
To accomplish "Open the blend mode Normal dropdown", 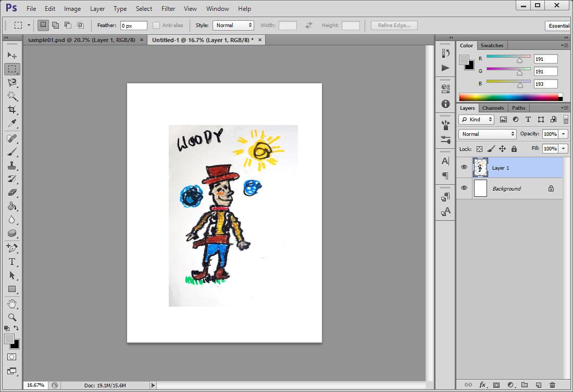I will [487, 134].
